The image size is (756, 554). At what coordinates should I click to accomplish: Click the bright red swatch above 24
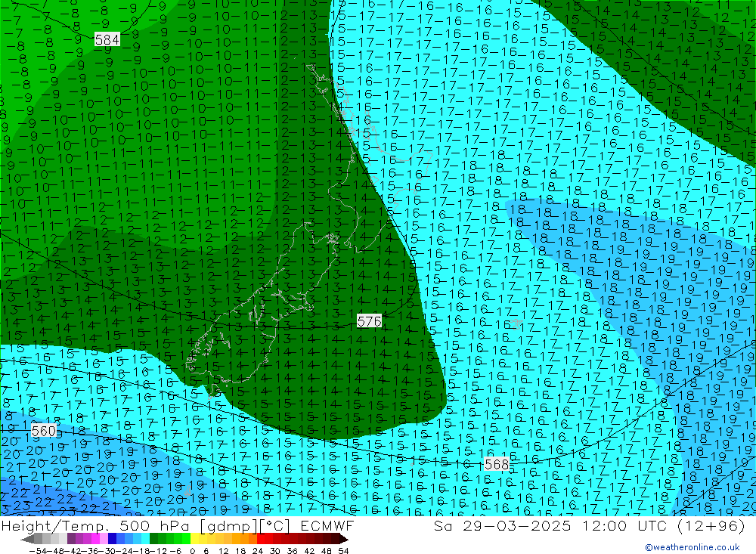[261, 538]
